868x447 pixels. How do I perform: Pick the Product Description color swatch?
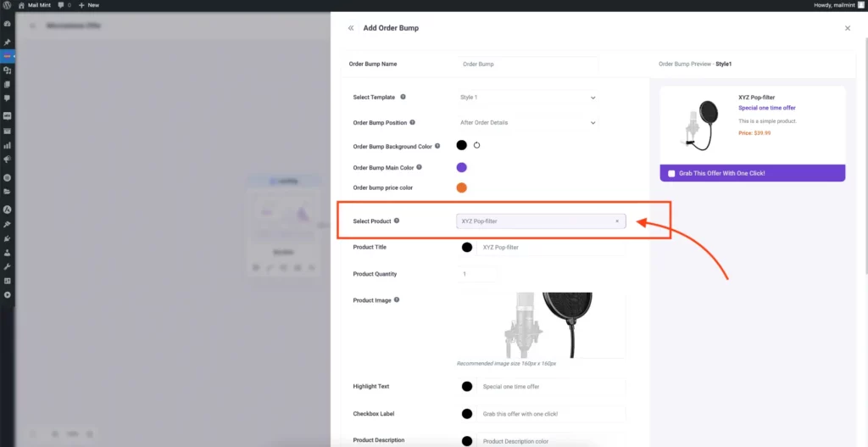point(467,441)
